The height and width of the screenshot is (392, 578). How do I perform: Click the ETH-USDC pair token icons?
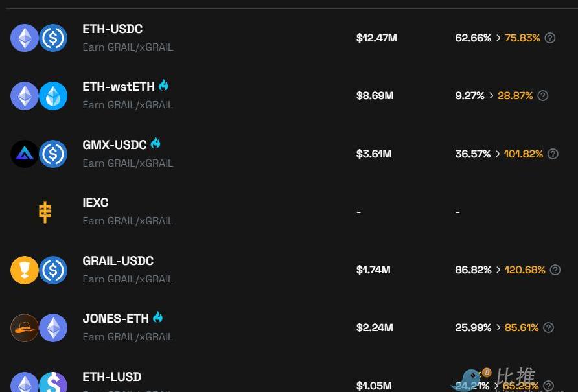tap(39, 38)
